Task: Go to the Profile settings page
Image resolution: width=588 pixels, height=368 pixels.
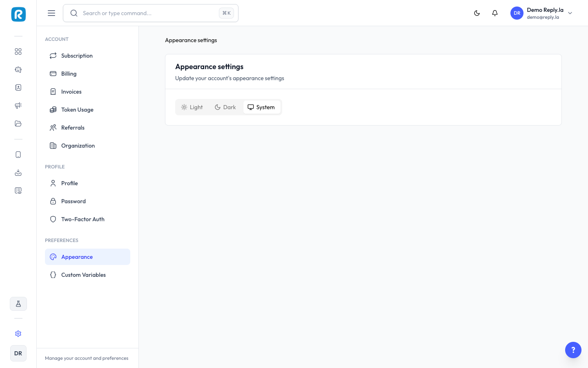Action: coord(87,183)
